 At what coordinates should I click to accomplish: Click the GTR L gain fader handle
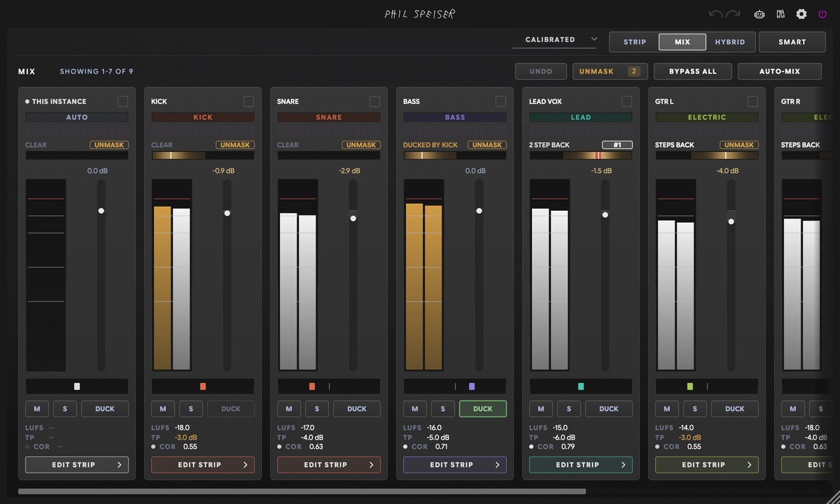(x=731, y=221)
